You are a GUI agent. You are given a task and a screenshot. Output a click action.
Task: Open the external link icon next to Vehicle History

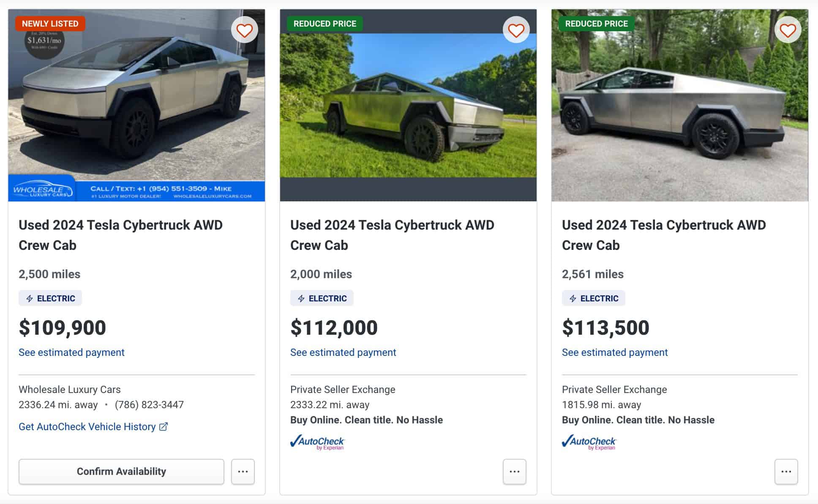[x=164, y=427]
